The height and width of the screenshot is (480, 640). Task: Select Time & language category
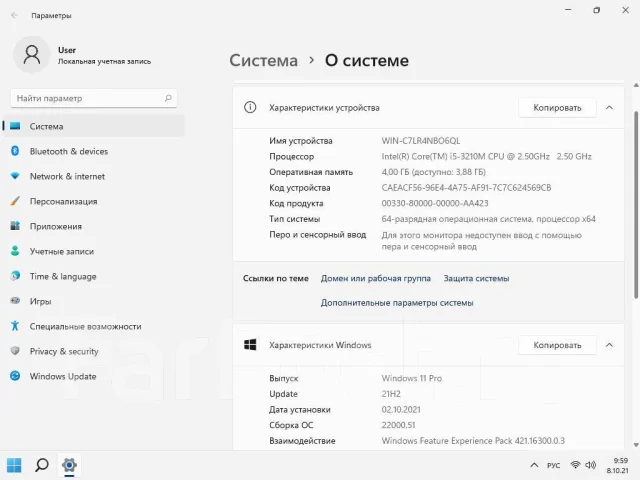click(93, 276)
